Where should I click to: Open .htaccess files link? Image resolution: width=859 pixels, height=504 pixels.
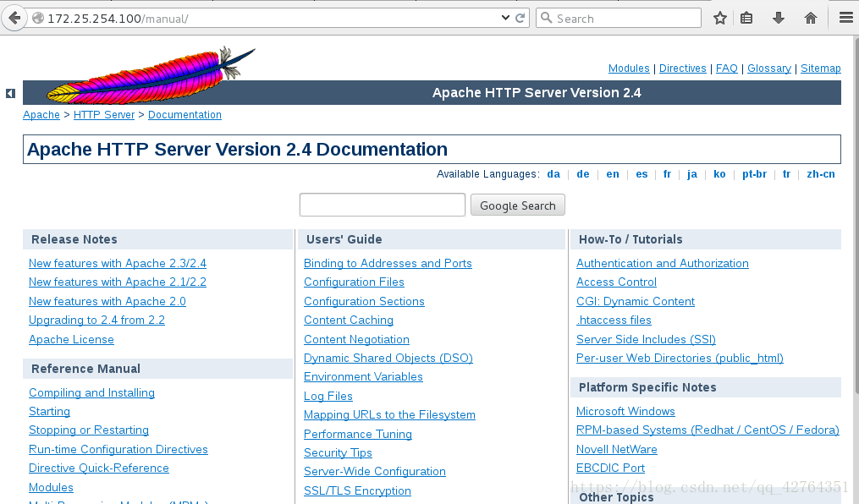[x=614, y=320]
